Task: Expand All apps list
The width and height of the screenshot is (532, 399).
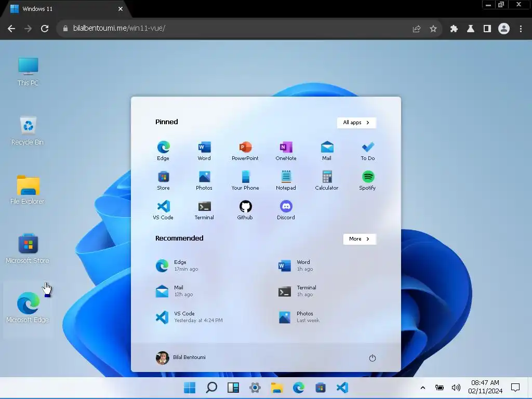Action: point(356,123)
